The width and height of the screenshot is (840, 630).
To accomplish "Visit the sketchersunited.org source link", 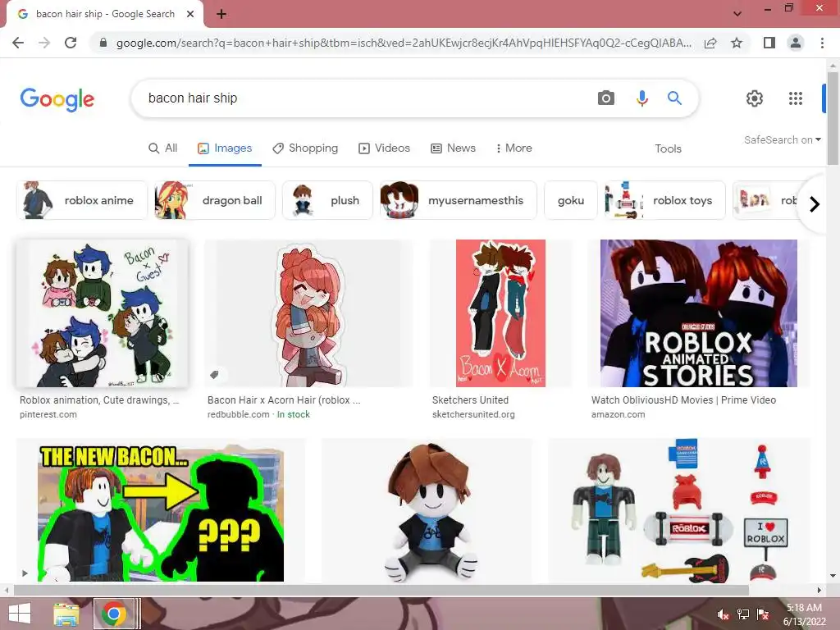I will tap(473, 414).
